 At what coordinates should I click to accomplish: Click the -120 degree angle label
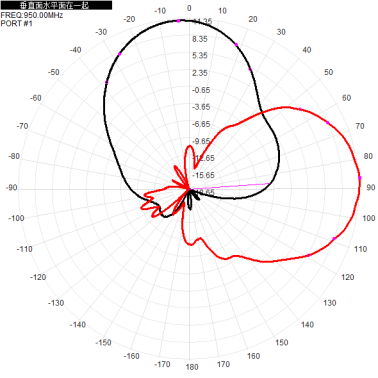pos(38,277)
